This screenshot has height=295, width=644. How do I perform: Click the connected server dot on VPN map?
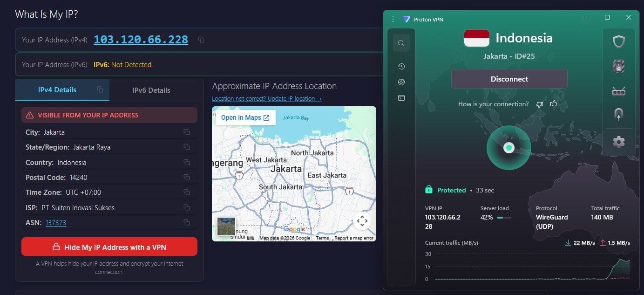(x=509, y=148)
